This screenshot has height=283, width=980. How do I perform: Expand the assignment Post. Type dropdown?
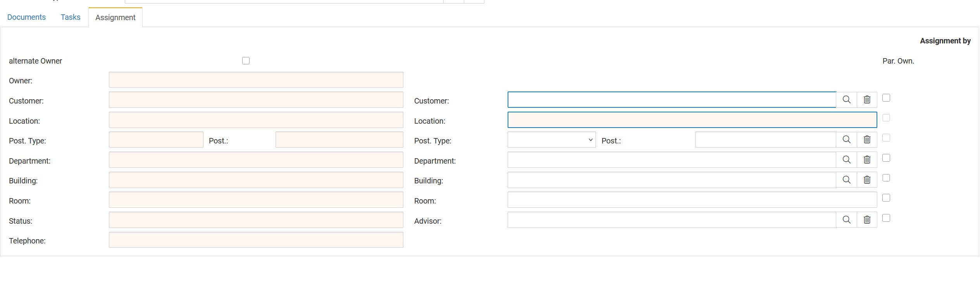pyautogui.click(x=551, y=140)
